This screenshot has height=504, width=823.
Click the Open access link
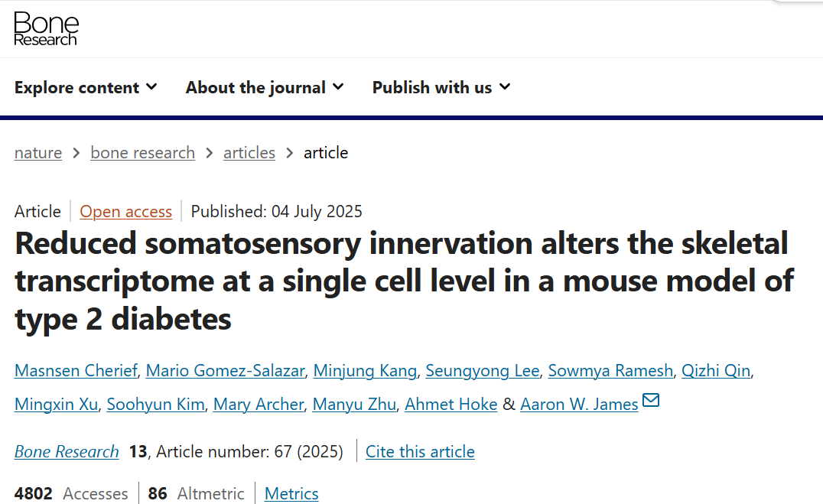coord(126,211)
